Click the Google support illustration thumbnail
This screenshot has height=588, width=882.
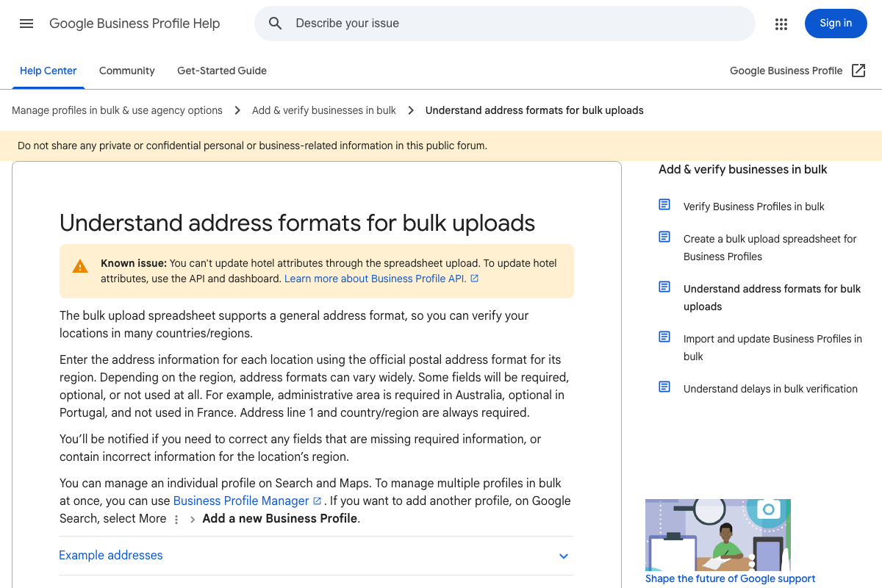[718, 535]
